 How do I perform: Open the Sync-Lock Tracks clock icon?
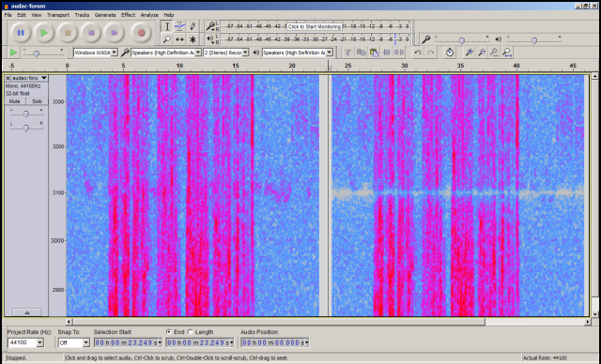[x=450, y=53]
